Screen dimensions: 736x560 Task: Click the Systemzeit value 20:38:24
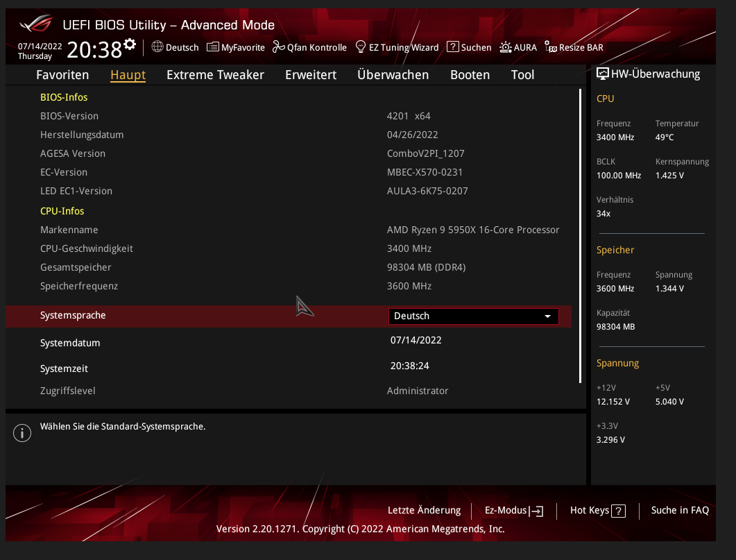click(410, 366)
